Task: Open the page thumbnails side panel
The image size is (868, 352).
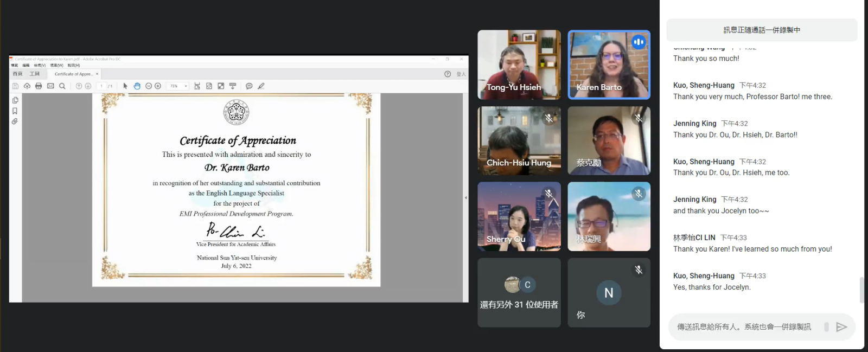Action: 15,100
